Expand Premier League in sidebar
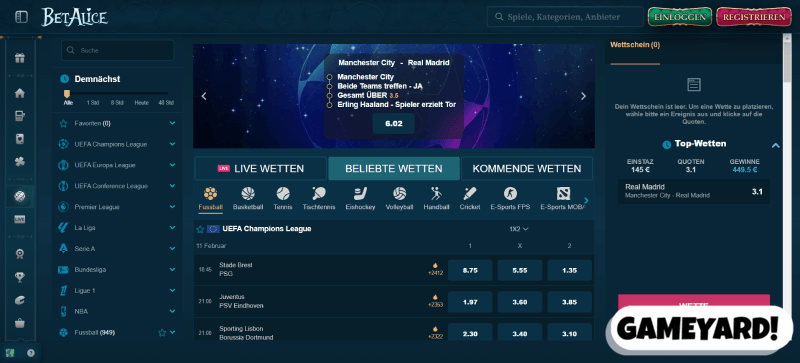The image size is (800, 363). 172,207
